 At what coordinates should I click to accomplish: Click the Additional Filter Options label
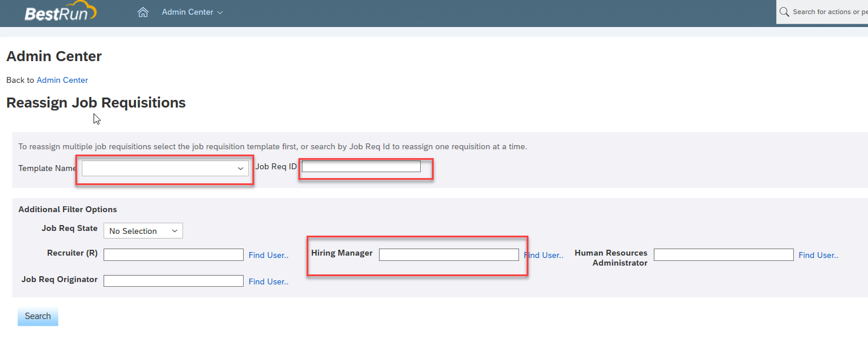(68, 209)
